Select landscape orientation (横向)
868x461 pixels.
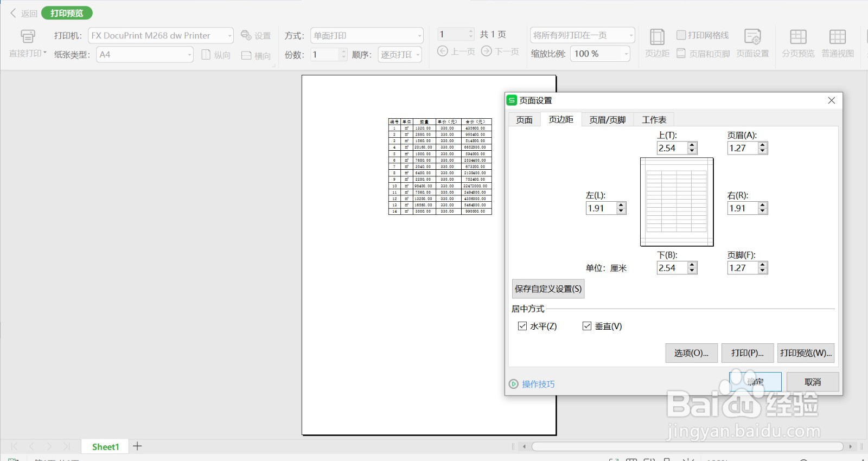[256, 55]
